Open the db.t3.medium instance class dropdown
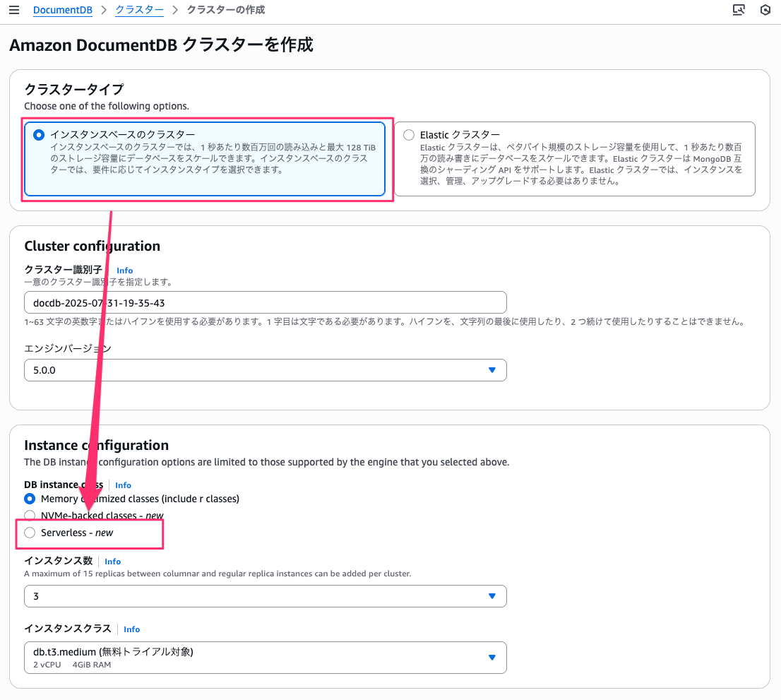This screenshot has height=700, width=781. tap(266, 658)
